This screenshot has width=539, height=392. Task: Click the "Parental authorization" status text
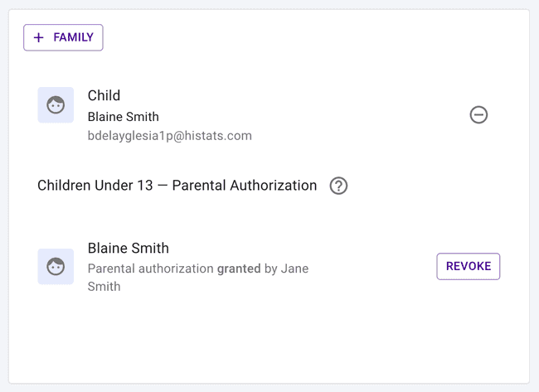click(151, 269)
